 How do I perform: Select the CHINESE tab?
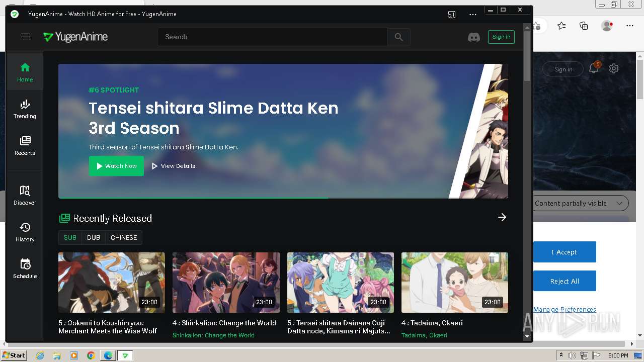(x=124, y=237)
